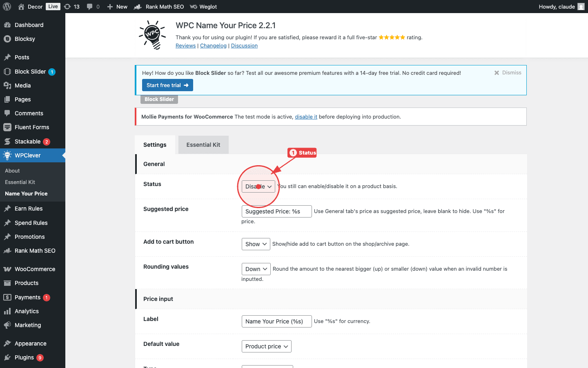Open the Essential Kit submenu item
Image resolution: width=588 pixels, height=368 pixels.
click(x=20, y=182)
